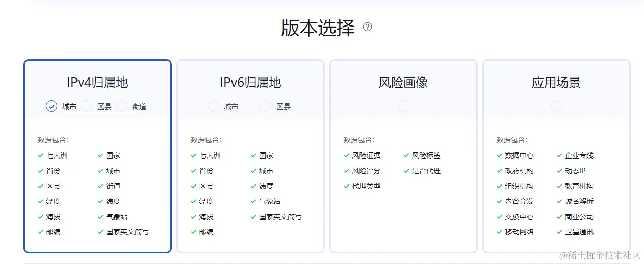
Task: Select 区县 radio in IPv4归属地 card
Action: (87, 106)
